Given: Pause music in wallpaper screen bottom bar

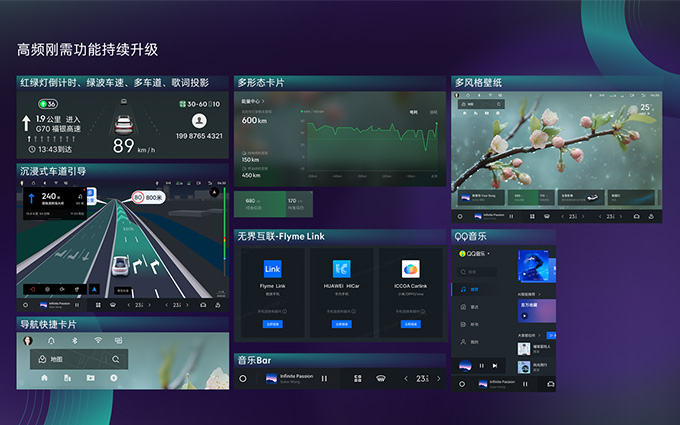Looking at the screenshot, I should click(x=511, y=216).
